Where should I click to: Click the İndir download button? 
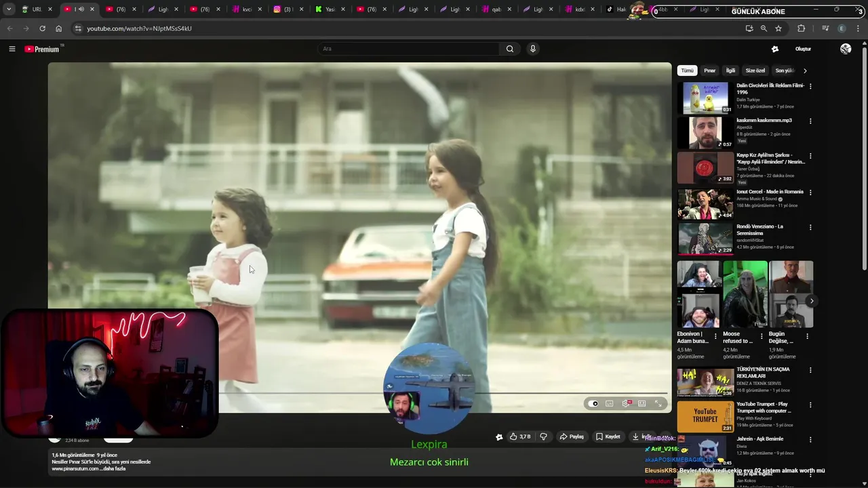click(642, 436)
